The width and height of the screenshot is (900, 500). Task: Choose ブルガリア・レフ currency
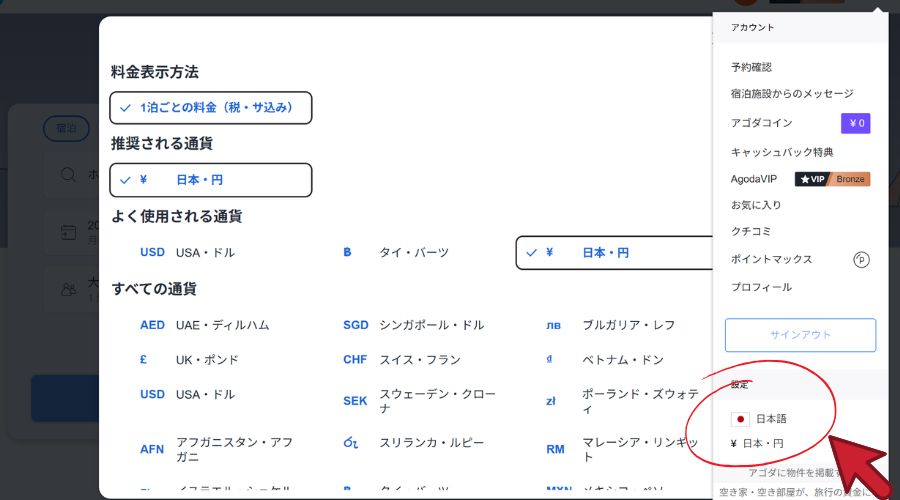pos(610,325)
